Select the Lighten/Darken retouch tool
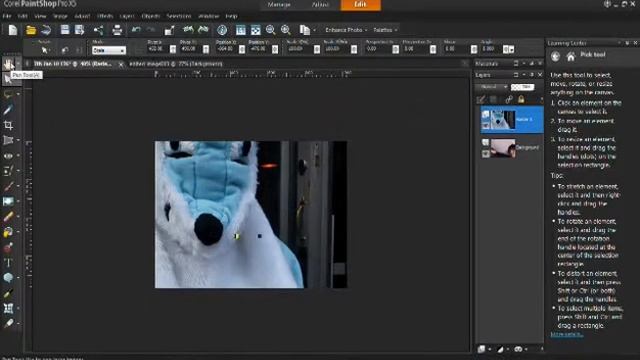This screenshot has width=640, height=360. click(x=8, y=202)
